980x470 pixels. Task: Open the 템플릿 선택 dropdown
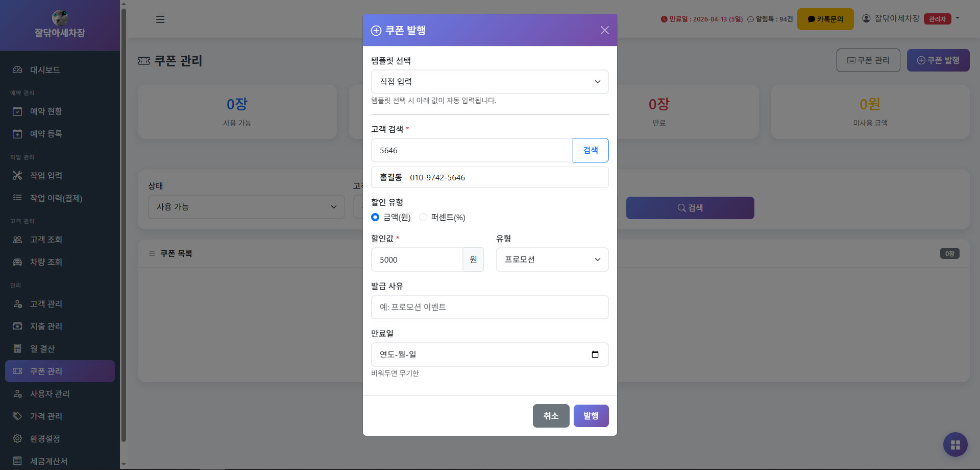coord(489,82)
